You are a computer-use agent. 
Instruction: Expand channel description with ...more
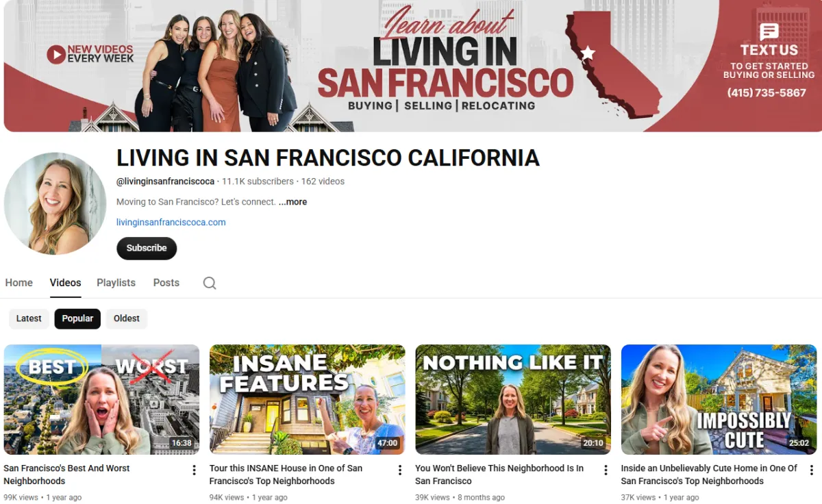point(292,202)
